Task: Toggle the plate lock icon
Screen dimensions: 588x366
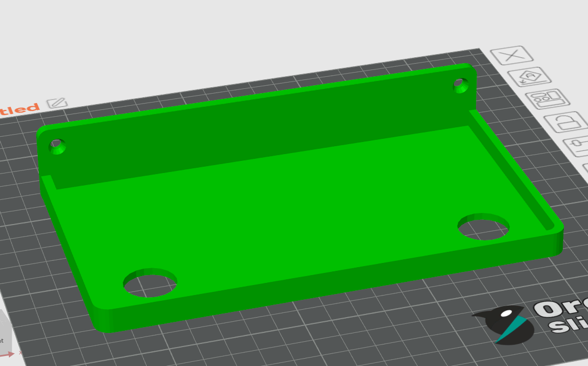Action: point(566,121)
